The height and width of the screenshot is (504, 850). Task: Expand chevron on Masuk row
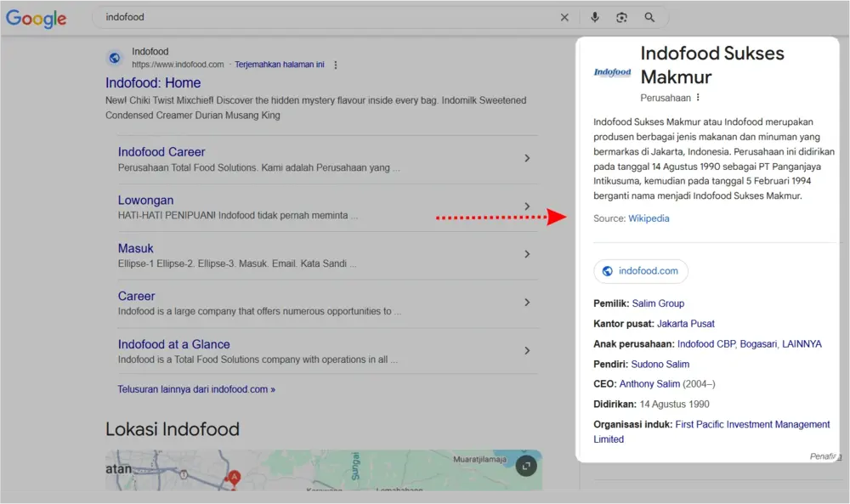point(527,254)
